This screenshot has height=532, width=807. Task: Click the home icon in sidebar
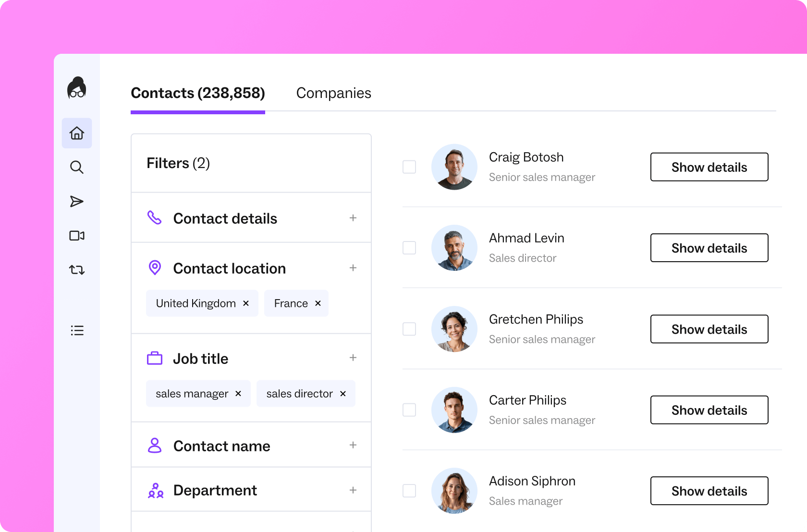coord(77,133)
